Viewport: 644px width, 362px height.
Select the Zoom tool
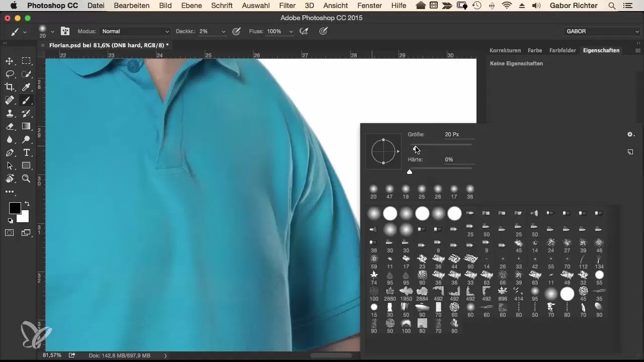pos(26,178)
